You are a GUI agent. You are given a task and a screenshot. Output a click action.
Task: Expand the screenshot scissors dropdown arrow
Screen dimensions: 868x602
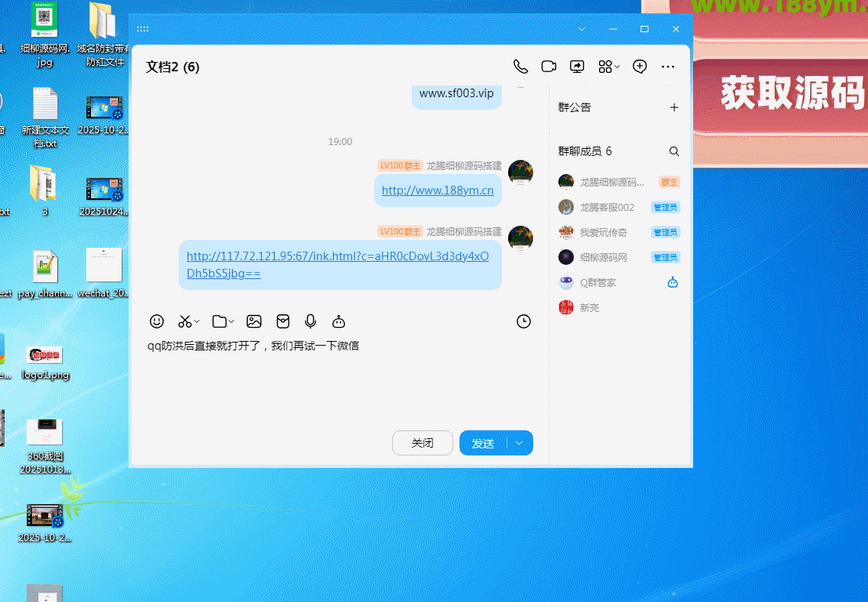[197, 321]
